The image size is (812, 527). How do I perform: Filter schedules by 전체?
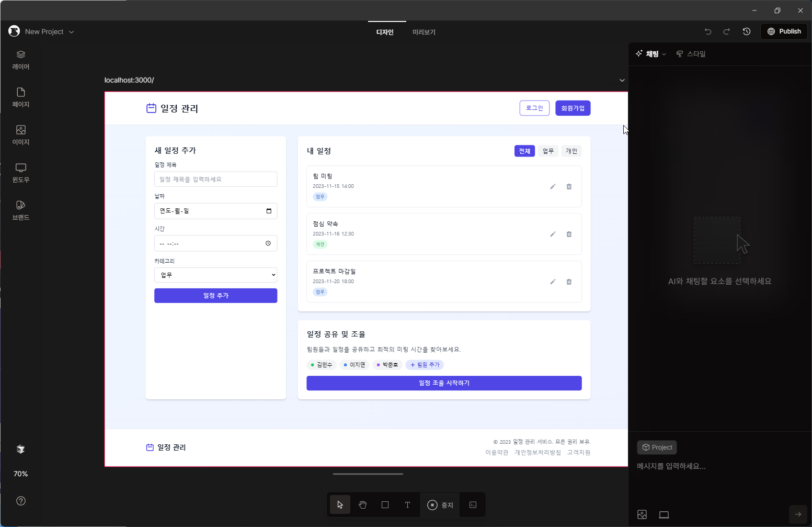[524, 151]
